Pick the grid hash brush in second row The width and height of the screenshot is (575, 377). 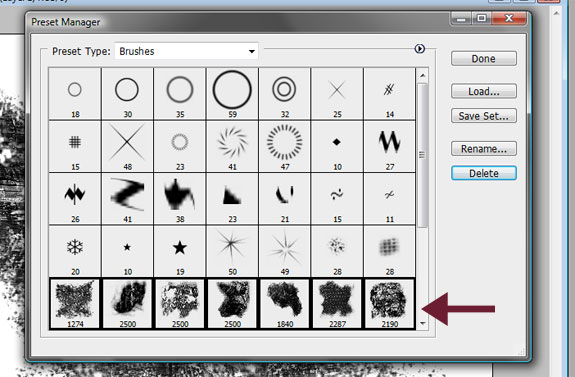[75, 146]
